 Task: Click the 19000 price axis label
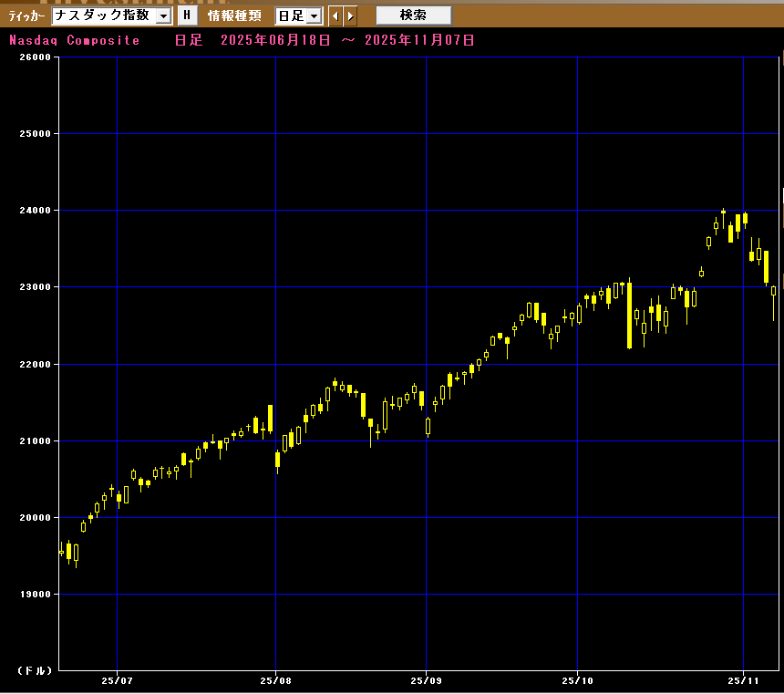[36, 594]
